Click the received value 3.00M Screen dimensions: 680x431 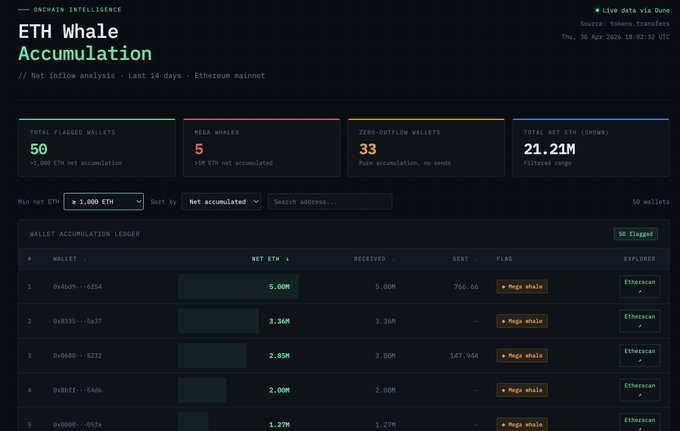point(385,356)
